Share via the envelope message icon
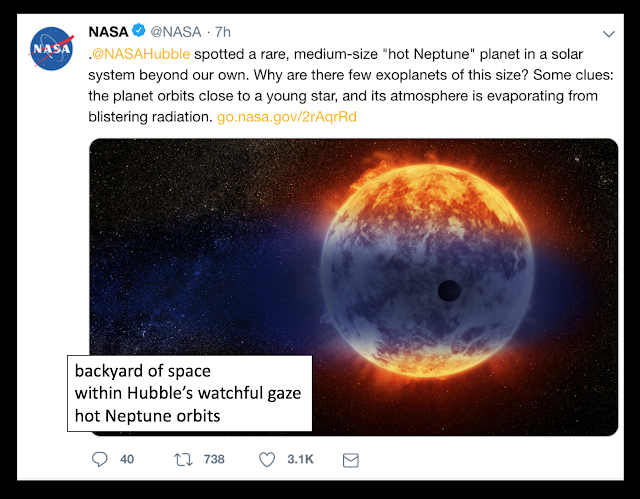The width and height of the screenshot is (640, 499). tap(351, 460)
